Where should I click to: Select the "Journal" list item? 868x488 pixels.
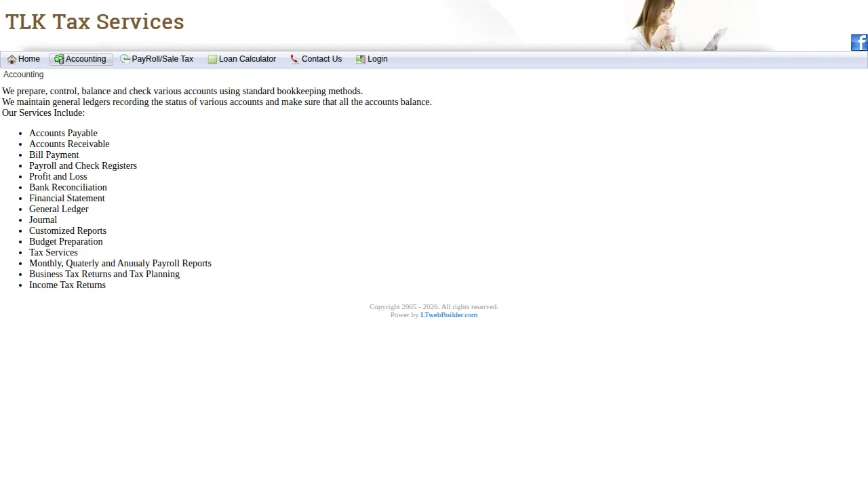[43, 220]
